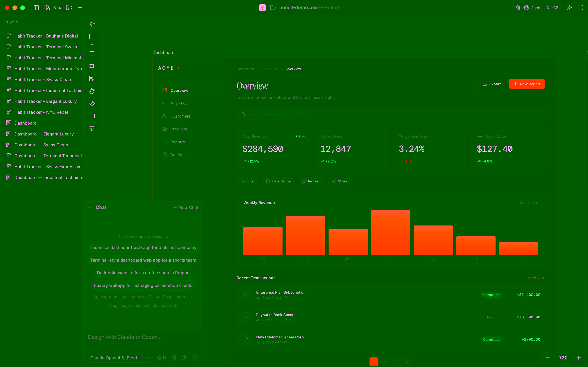This screenshot has height=367, width=588.
Task: Click the attach file paperclip icon
Action: pos(174,358)
